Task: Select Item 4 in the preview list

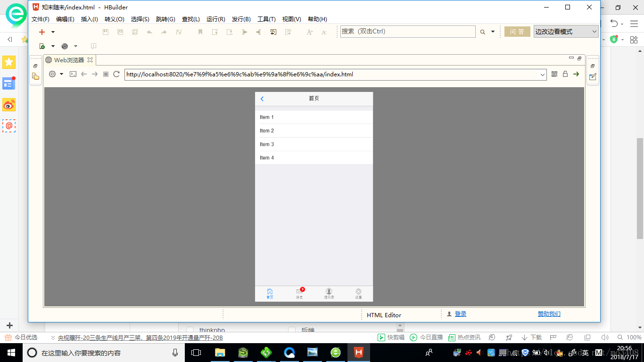Action: pyautogui.click(x=314, y=158)
